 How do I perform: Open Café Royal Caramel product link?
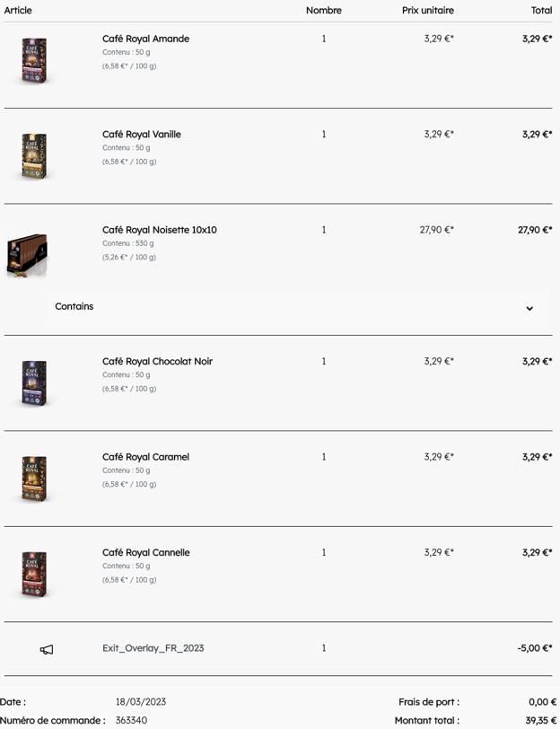[x=146, y=457]
